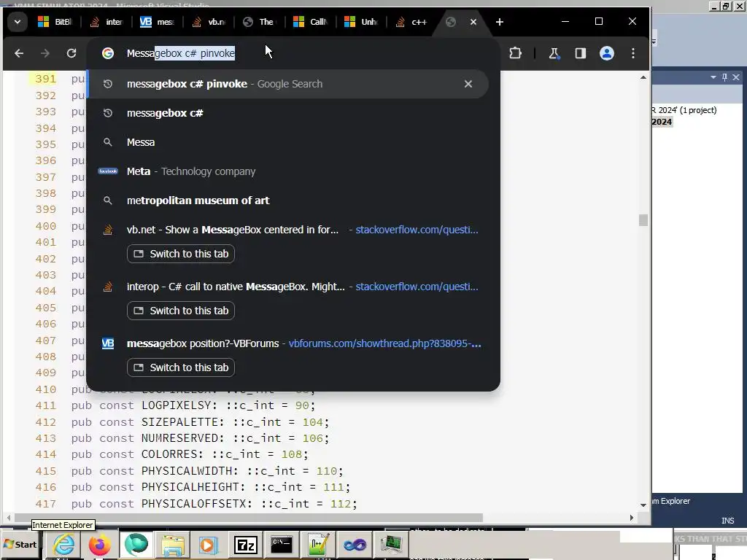This screenshot has height=560, width=747.
Task: Click the horizontal scrollbar thumb
Action: coord(249,518)
